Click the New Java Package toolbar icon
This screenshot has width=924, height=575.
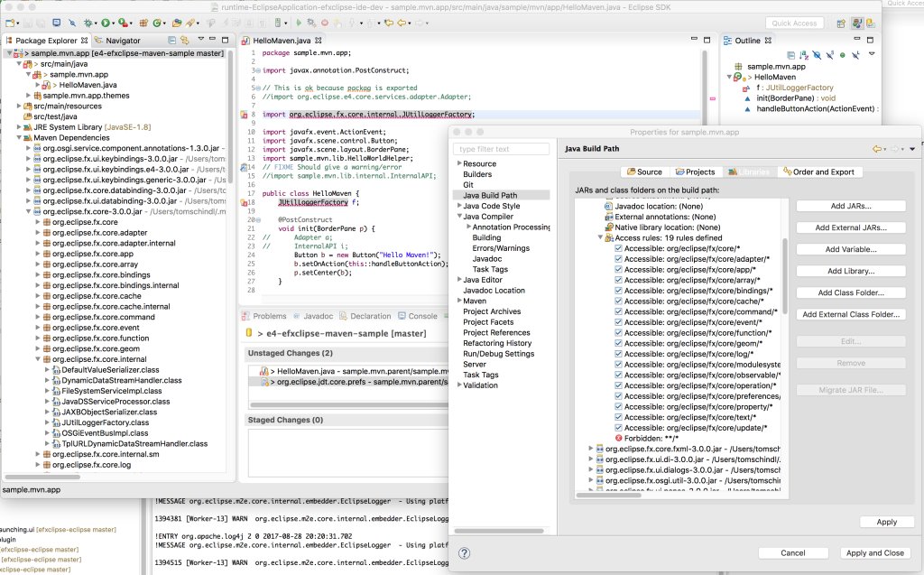pos(143,23)
